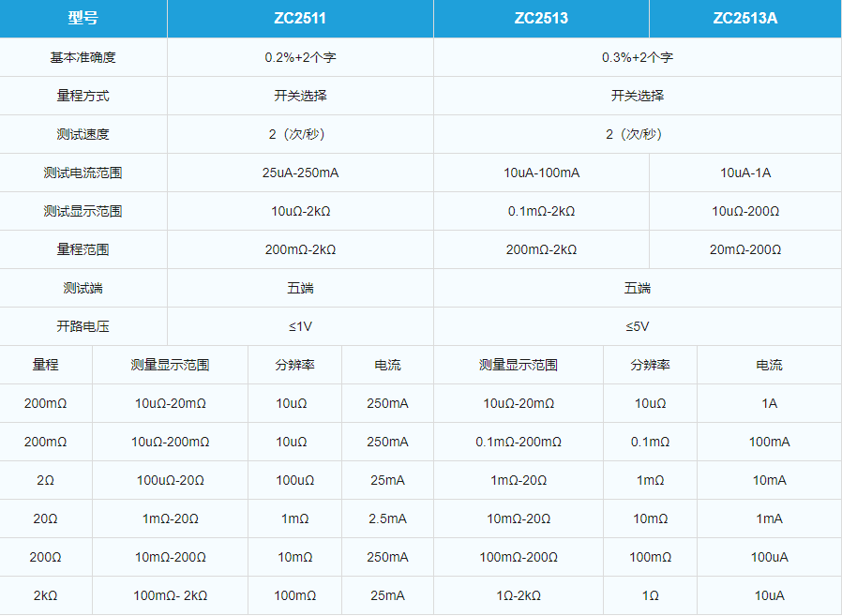Click the 0.2%+2个字 accuracy value
The image size is (842, 616).
(x=300, y=57)
